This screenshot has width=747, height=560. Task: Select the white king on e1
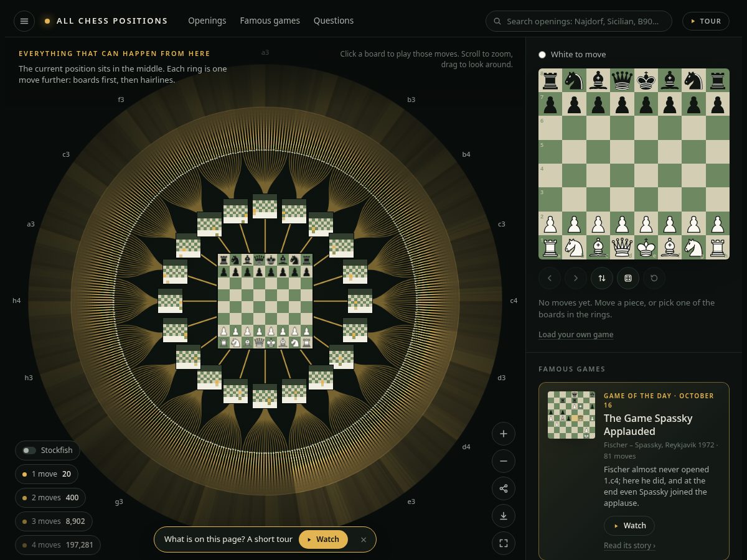[646, 247]
